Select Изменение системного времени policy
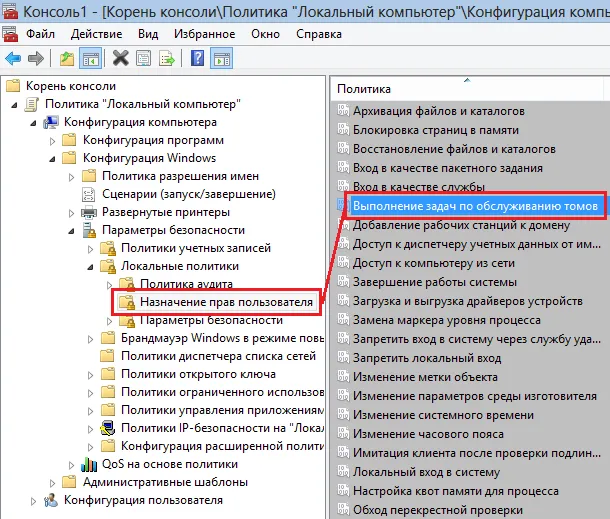Screen dimensions: 610x519 (x=443, y=415)
